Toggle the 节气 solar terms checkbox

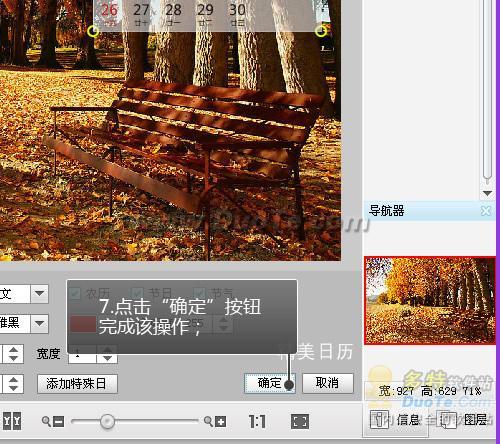click(x=199, y=293)
